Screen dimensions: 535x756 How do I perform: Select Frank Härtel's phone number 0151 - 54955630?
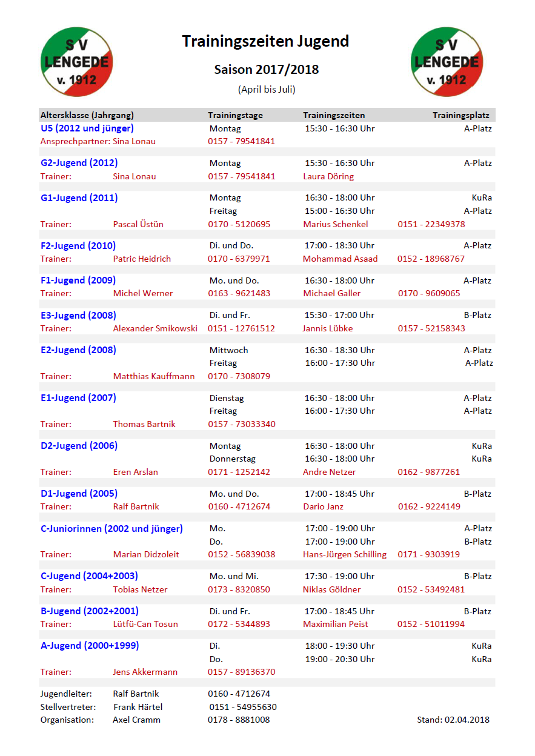pos(243,707)
